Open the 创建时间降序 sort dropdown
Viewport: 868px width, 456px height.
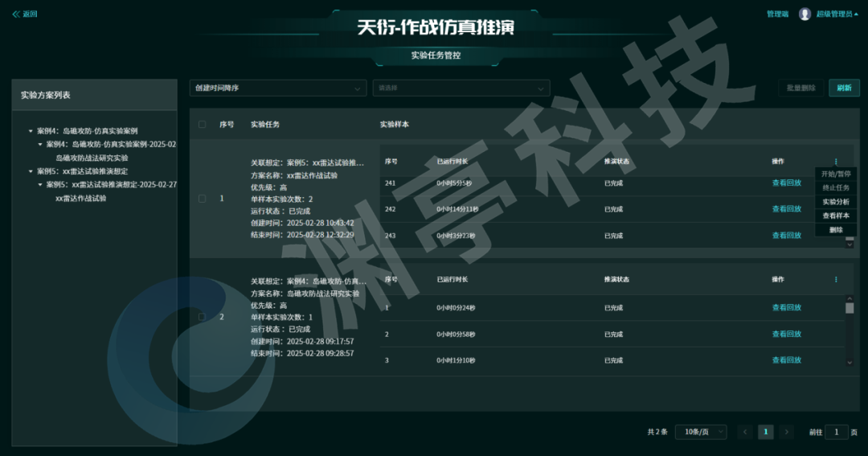[x=278, y=88]
